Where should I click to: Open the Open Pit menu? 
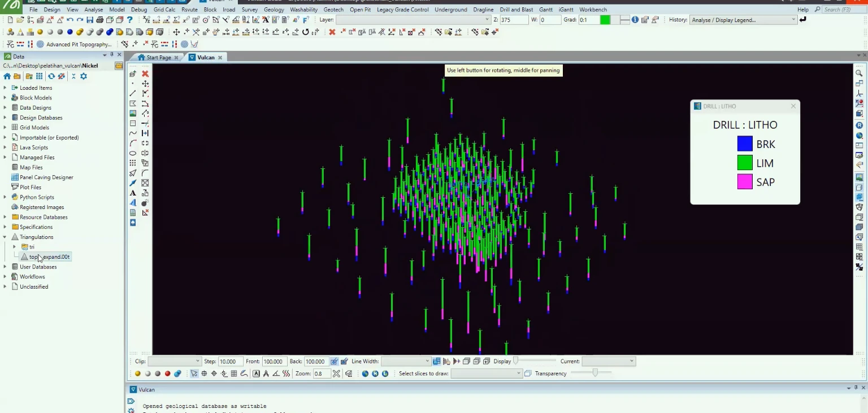360,10
